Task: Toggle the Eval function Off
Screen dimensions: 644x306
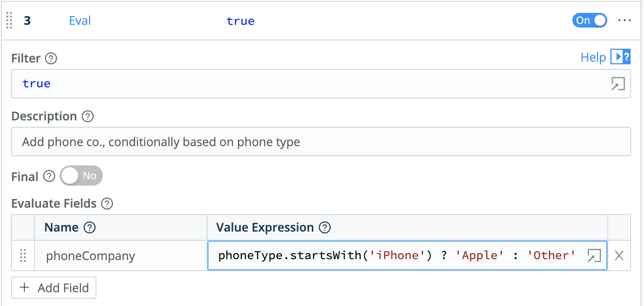Action: click(589, 20)
